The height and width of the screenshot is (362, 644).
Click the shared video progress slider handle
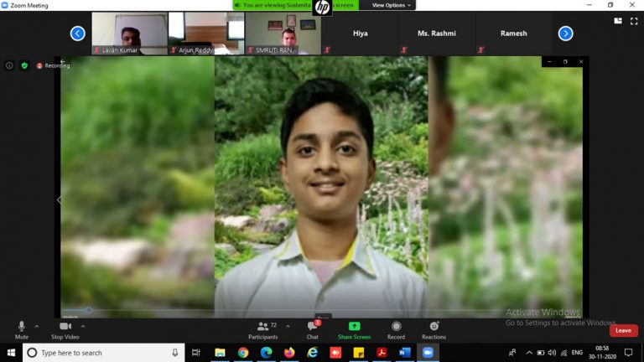coord(89,310)
